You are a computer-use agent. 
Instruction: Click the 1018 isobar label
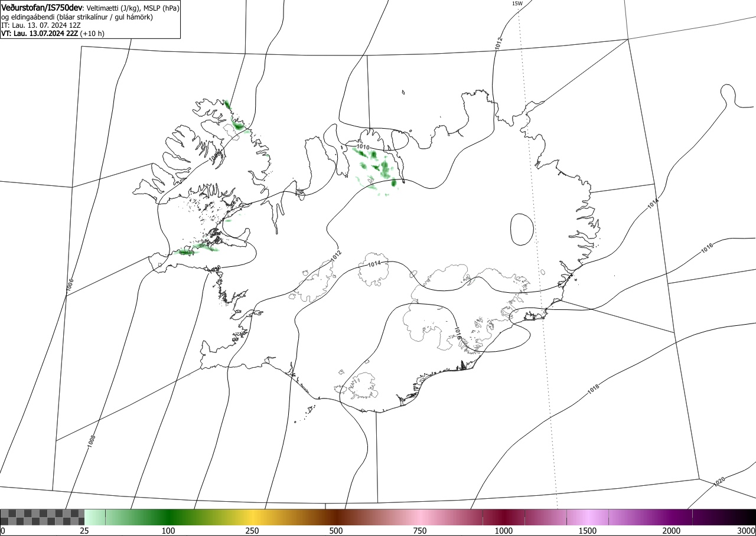point(594,390)
